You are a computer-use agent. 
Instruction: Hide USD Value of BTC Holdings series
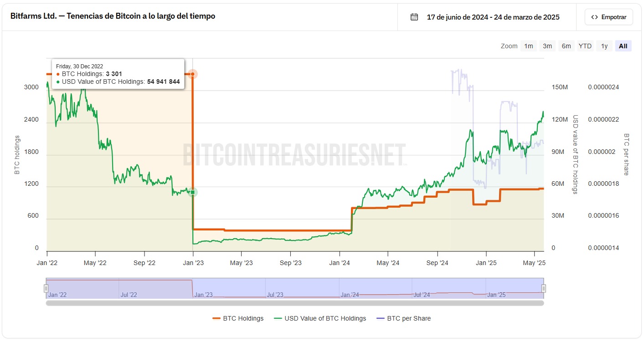320,318
